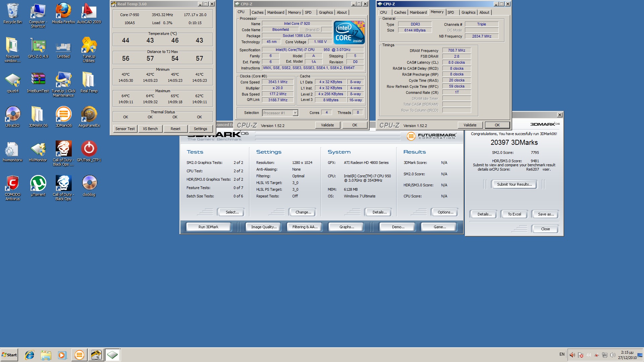Image resolution: width=644 pixels, height=362 pixels.
Task: Open Computer Shortcut desktop icon
Action: (38, 15)
